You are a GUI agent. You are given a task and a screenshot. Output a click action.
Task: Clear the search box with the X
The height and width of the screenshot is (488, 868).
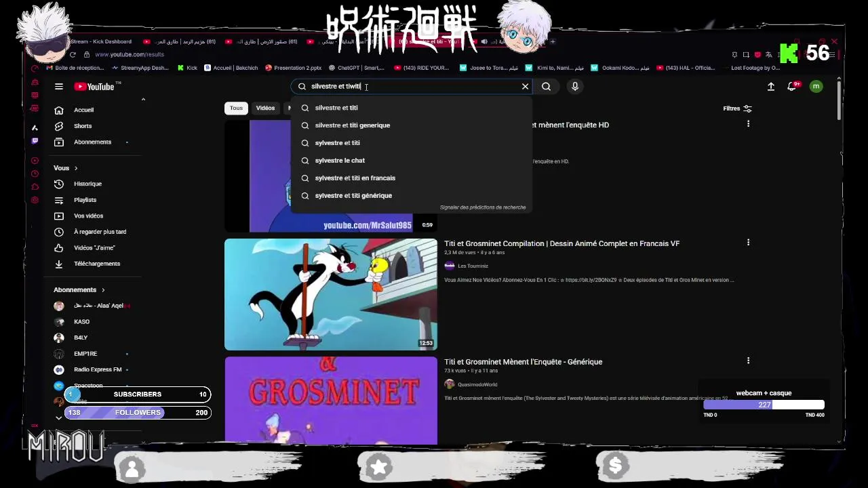click(525, 87)
